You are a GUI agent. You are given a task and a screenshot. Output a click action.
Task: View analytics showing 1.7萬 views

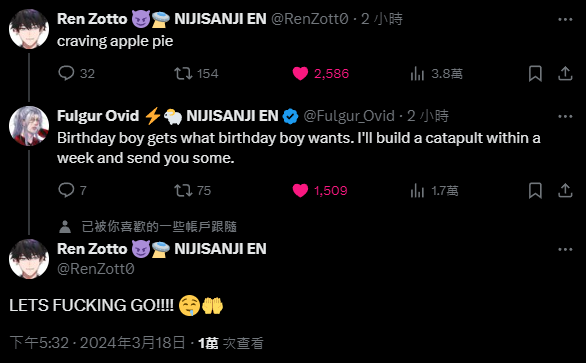pos(417,191)
